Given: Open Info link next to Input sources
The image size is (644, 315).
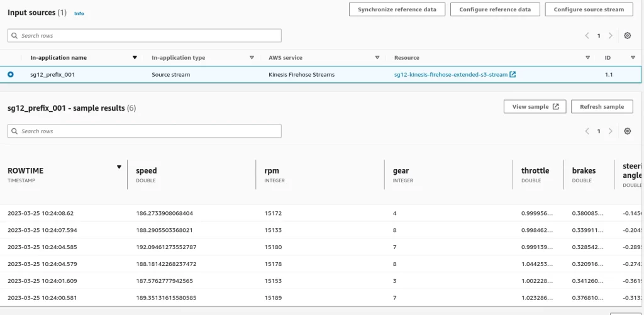Looking at the screenshot, I should (79, 14).
